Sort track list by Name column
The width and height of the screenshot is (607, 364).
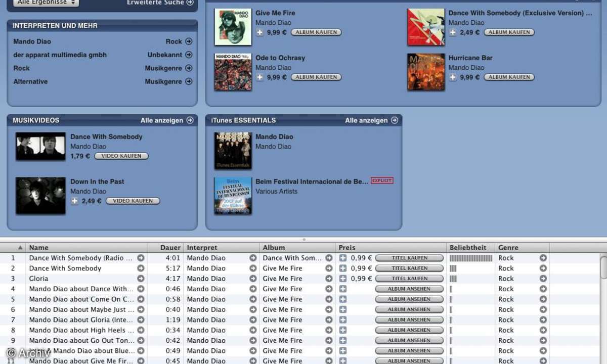pyautogui.click(x=86, y=248)
